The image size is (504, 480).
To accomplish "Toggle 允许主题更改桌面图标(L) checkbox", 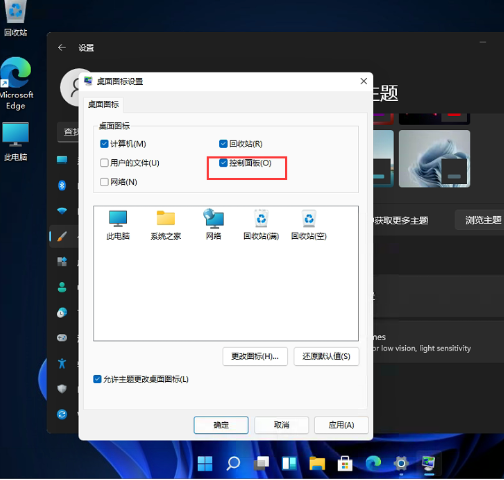I will (97, 379).
